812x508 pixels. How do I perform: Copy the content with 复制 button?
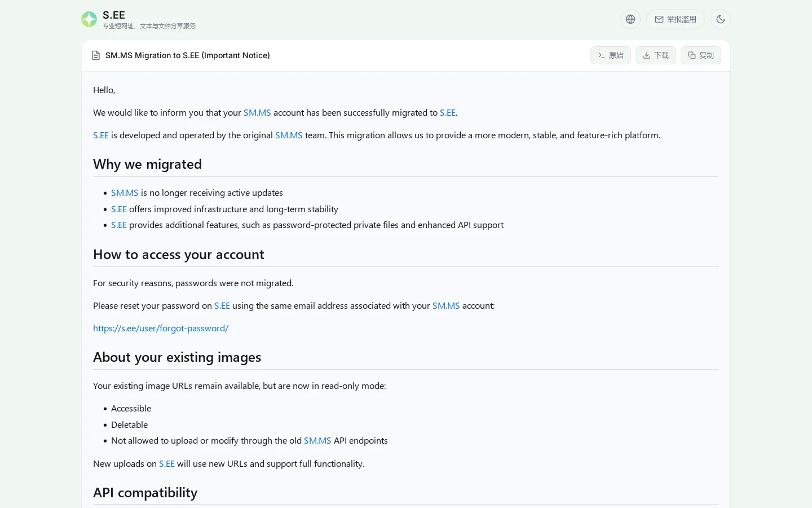coord(701,55)
